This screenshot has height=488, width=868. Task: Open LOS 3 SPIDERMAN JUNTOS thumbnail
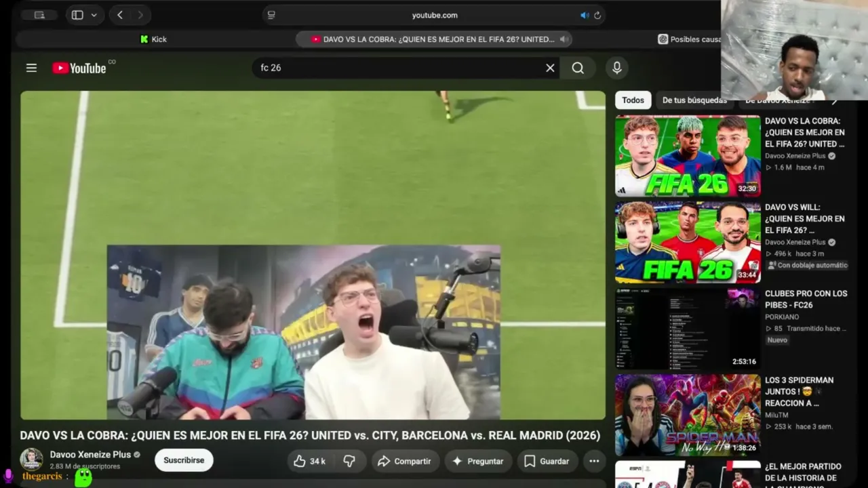tap(688, 415)
